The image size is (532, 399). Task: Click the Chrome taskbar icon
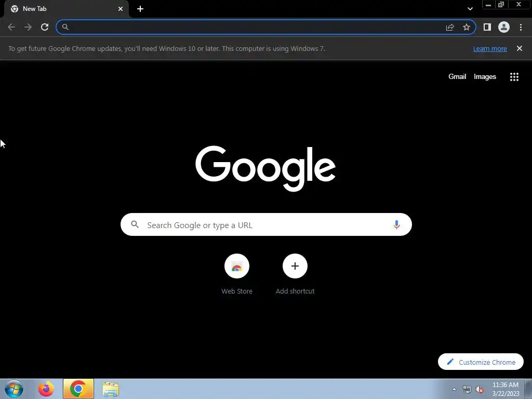tap(78, 389)
